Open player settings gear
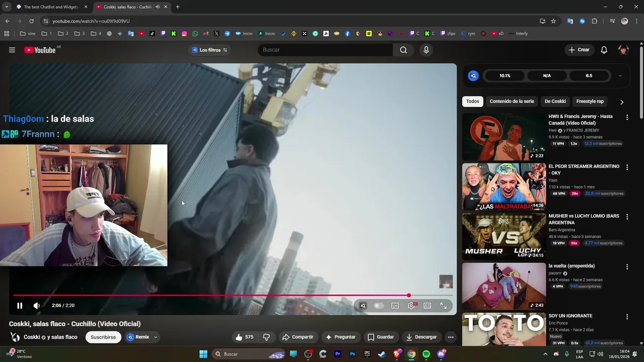Screen dimensions: 644x362 412,306
